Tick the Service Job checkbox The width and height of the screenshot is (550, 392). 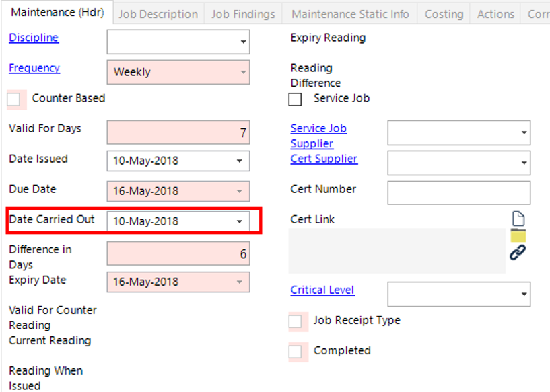295,100
